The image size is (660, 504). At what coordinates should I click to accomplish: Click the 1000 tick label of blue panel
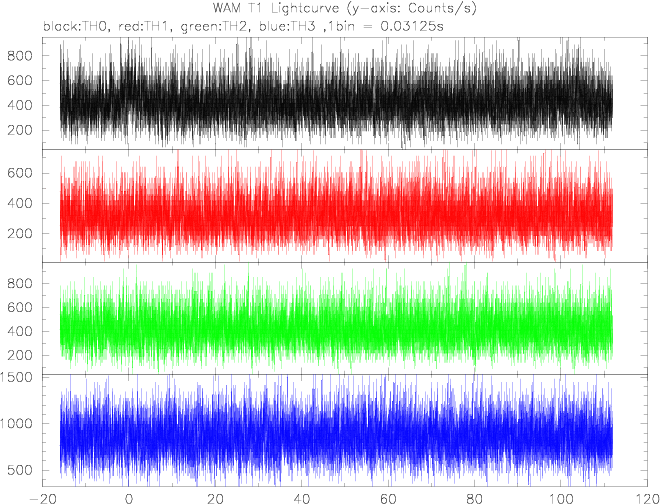17,424
